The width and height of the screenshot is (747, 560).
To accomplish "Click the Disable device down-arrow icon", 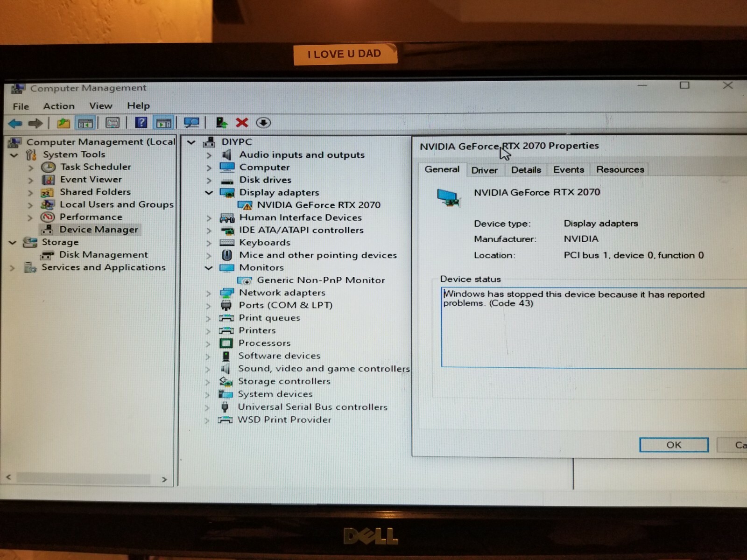I will (x=263, y=123).
